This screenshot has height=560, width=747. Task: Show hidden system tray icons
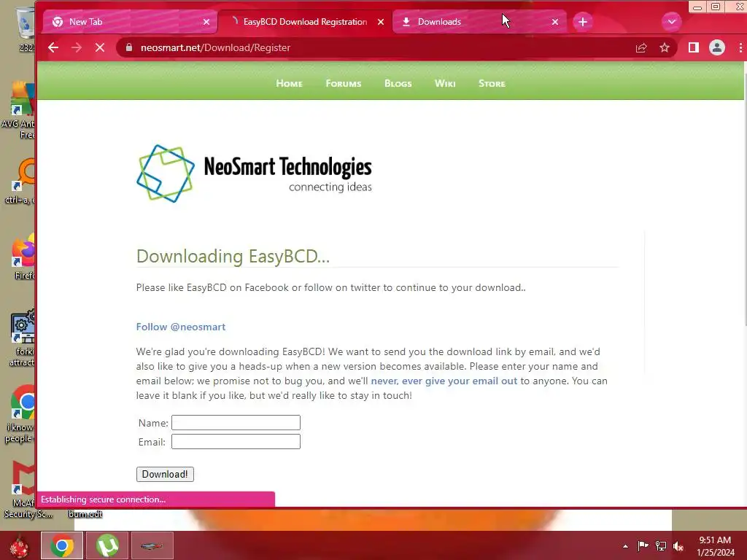[625, 546]
